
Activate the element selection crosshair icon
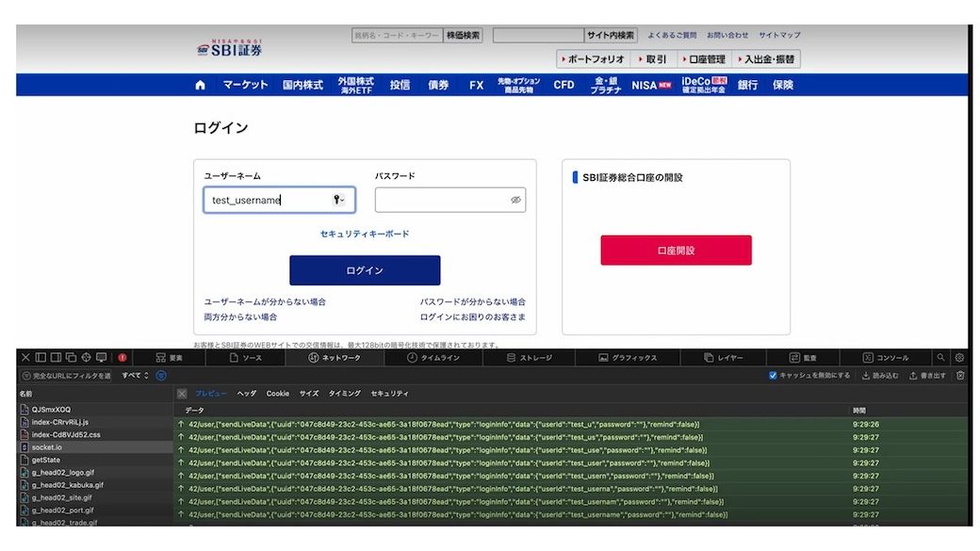(x=87, y=357)
